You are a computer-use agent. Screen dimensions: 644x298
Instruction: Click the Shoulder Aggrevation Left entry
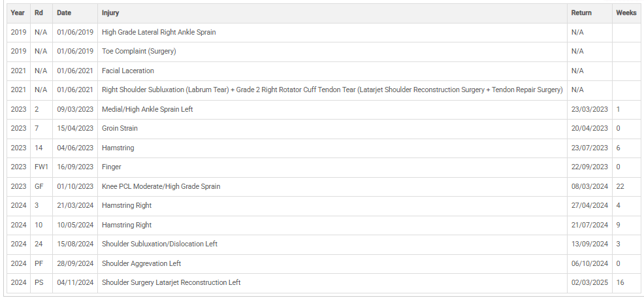(x=141, y=263)
